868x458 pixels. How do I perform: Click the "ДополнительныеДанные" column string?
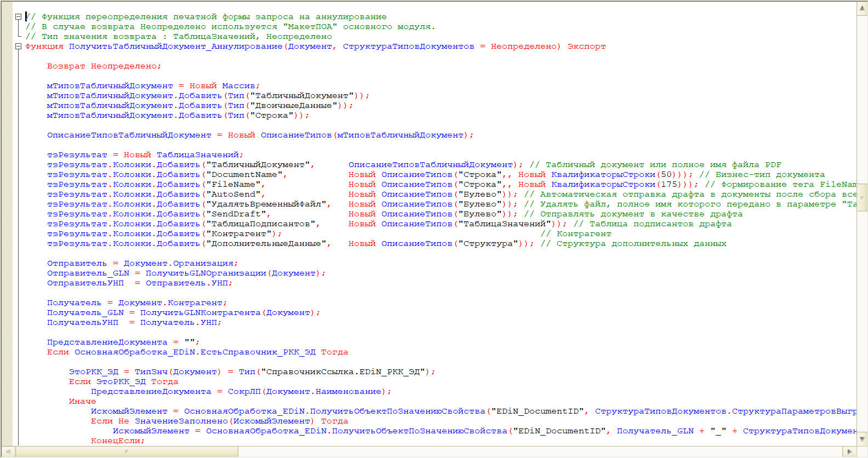click(266, 244)
